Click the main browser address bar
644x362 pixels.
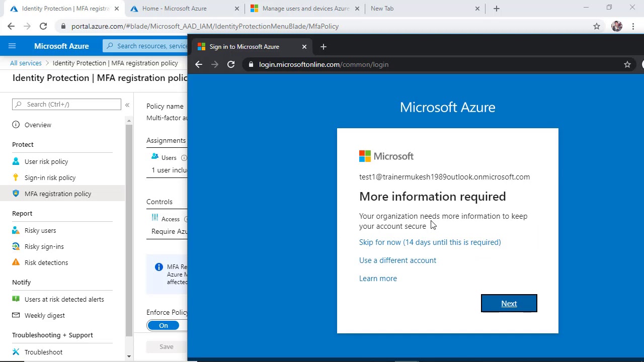pyautogui.click(x=322, y=26)
